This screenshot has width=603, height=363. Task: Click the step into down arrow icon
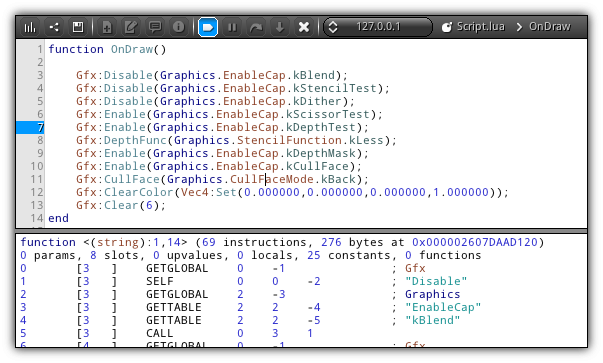(280, 27)
